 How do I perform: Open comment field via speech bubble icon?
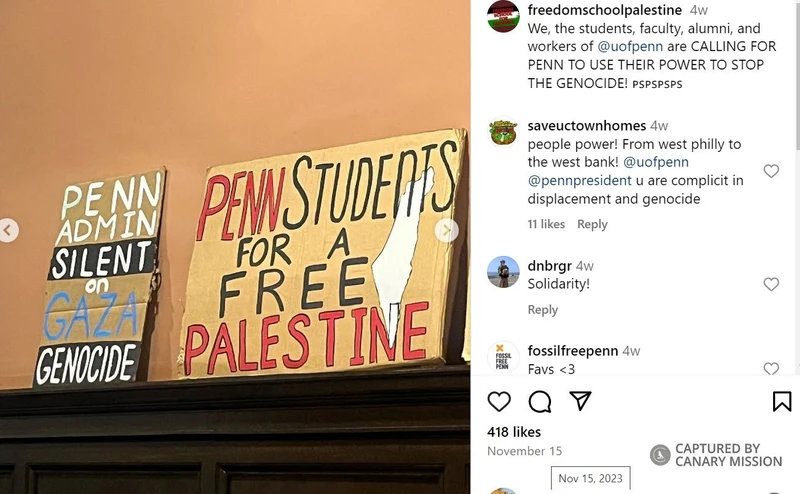pyautogui.click(x=540, y=402)
